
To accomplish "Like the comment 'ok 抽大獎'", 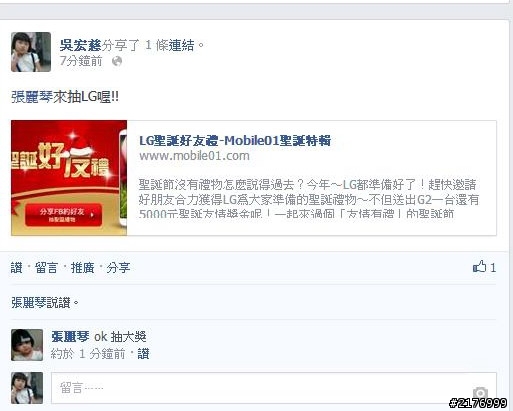I will [143, 354].
